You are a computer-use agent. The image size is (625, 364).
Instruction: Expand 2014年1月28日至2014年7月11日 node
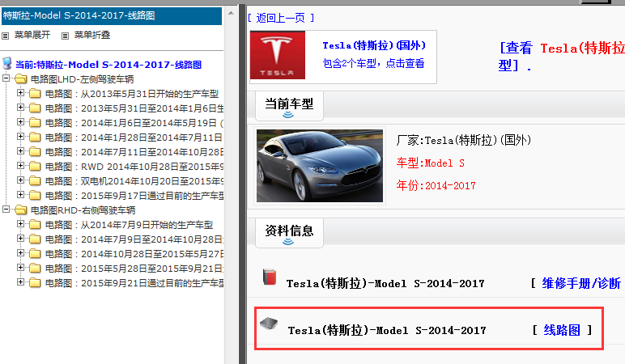pos(20,137)
